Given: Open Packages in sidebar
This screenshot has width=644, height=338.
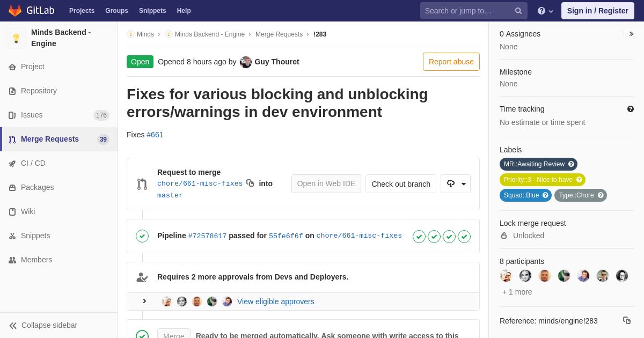Looking at the screenshot, I should point(59,187).
